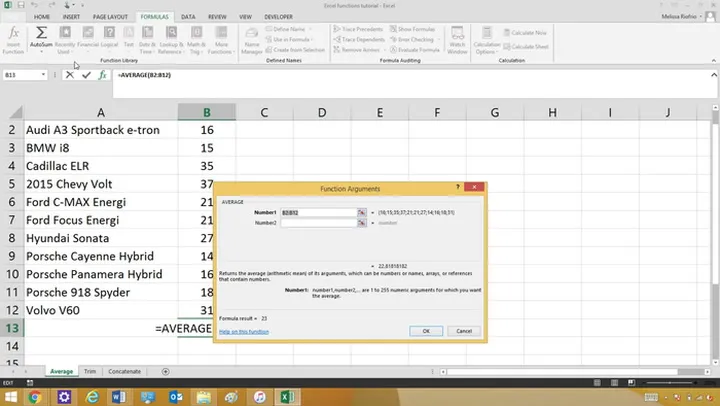This screenshot has width=720, height=406.
Task: Click the Number1 input field
Action: [x=319, y=213]
